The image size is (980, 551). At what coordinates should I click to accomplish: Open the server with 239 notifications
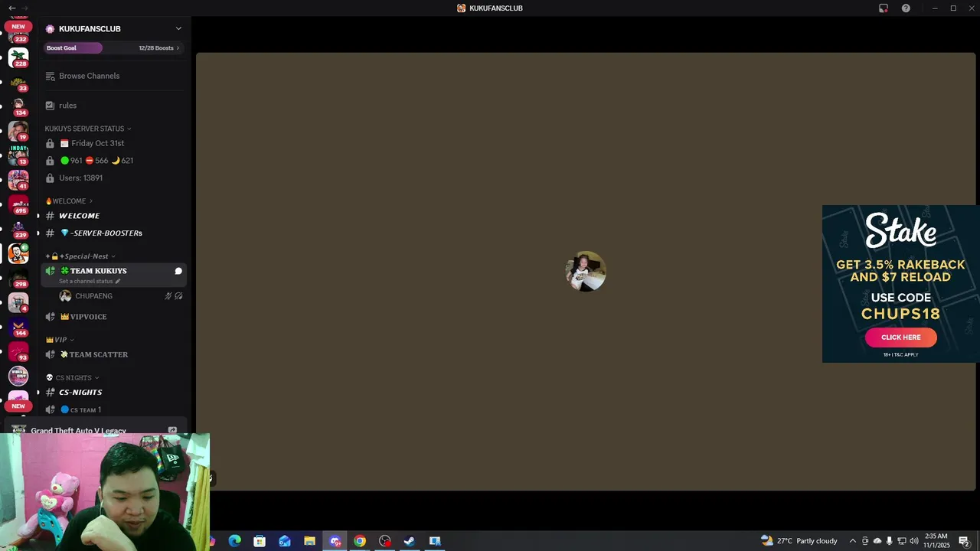click(18, 229)
